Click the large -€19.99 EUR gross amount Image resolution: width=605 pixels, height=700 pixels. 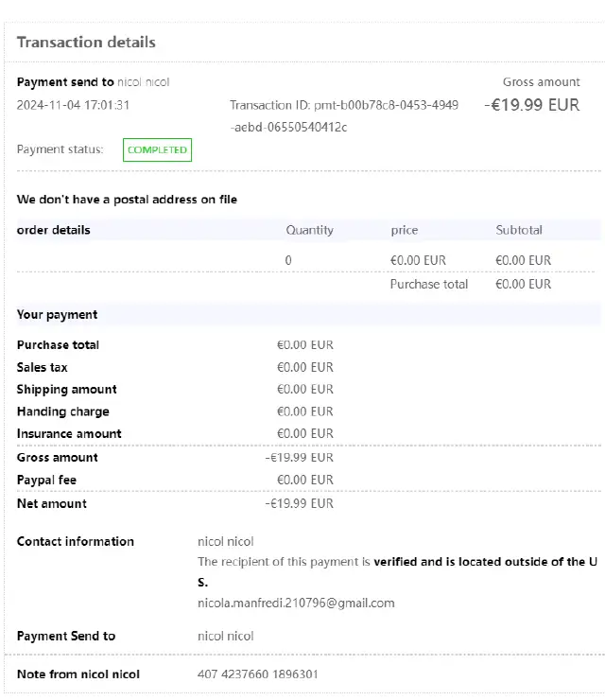tap(531, 105)
